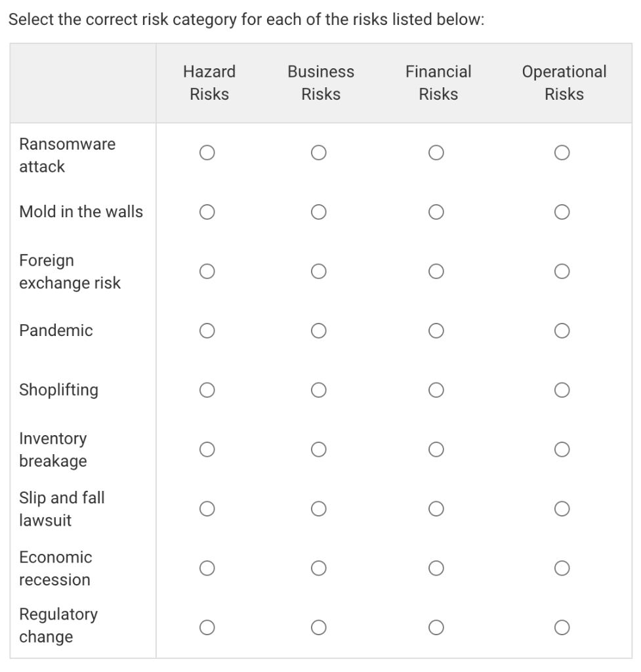Select Hazard Risks for Mold in the walls
Viewport: 641px width, 672px height.
coord(207,211)
